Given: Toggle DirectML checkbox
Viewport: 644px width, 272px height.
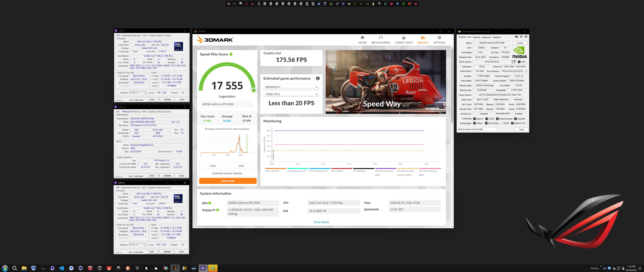Looking at the screenshot, I should [x=515, y=119].
